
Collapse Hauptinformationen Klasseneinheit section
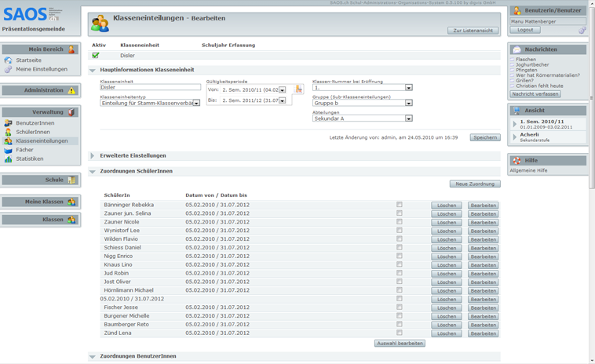[x=92, y=70]
